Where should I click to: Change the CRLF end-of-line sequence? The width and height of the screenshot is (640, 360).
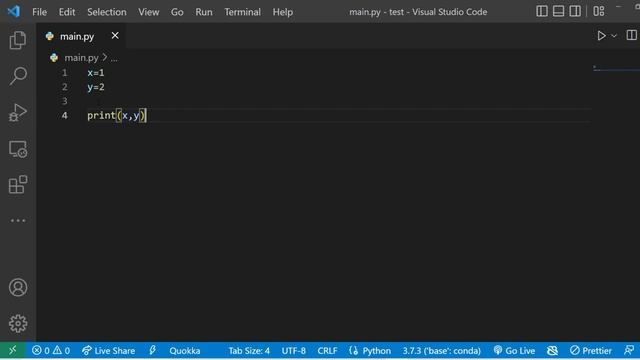click(x=327, y=350)
